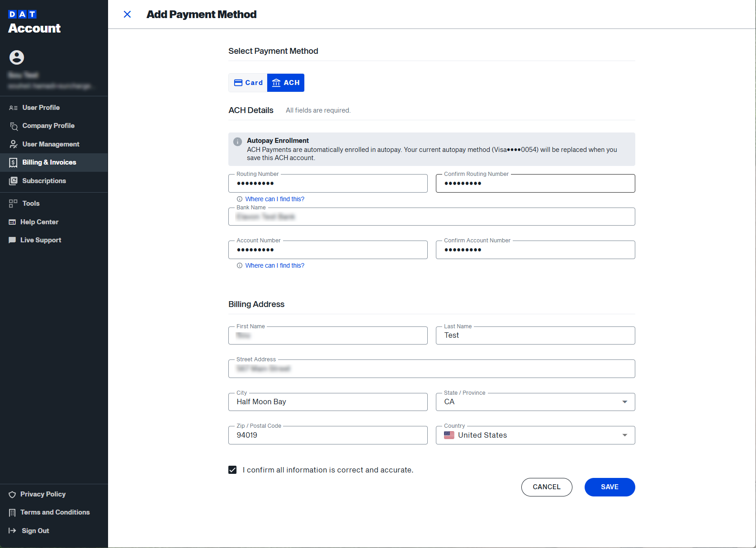The image size is (756, 548).
Task: Click the Privacy Policy shield icon
Action: click(x=12, y=495)
